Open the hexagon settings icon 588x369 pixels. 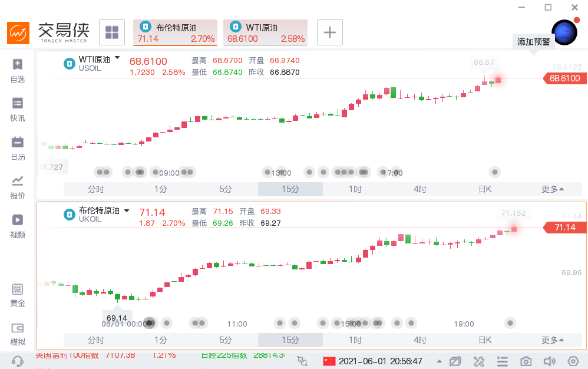tap(573, 361)
